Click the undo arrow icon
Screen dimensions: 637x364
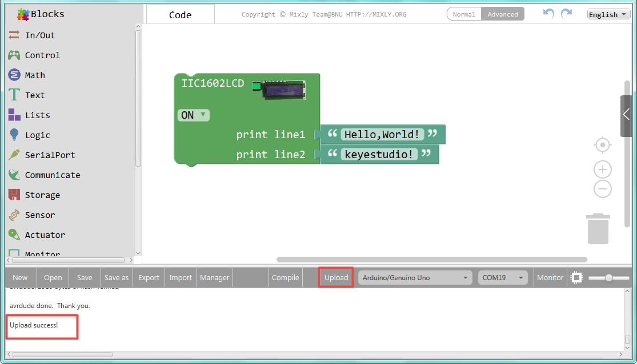click(x=548, y=14)
